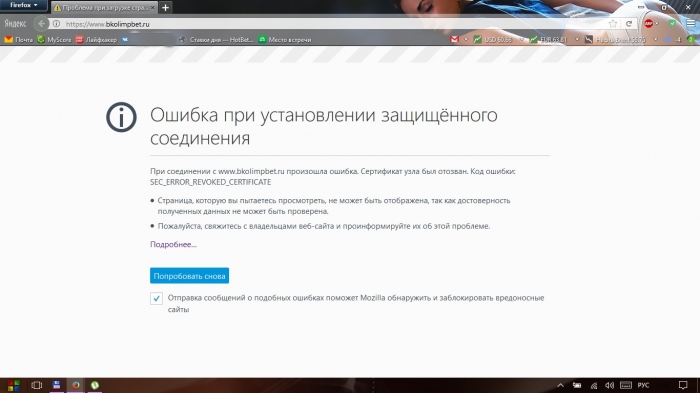The image size is (700, 393).
Task: Select the tab titled Проблема при загрузке
Action: [x=104, y=8]
